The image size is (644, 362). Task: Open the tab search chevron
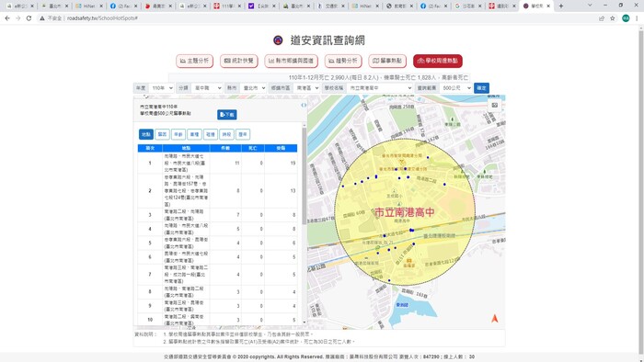click(x=590, y=6)
